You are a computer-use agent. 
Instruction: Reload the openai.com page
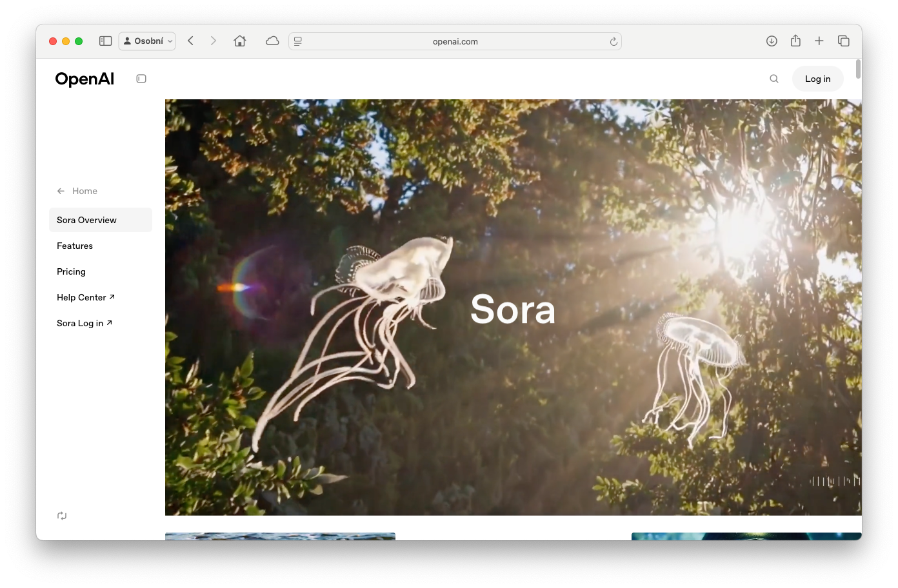[614, 41]
